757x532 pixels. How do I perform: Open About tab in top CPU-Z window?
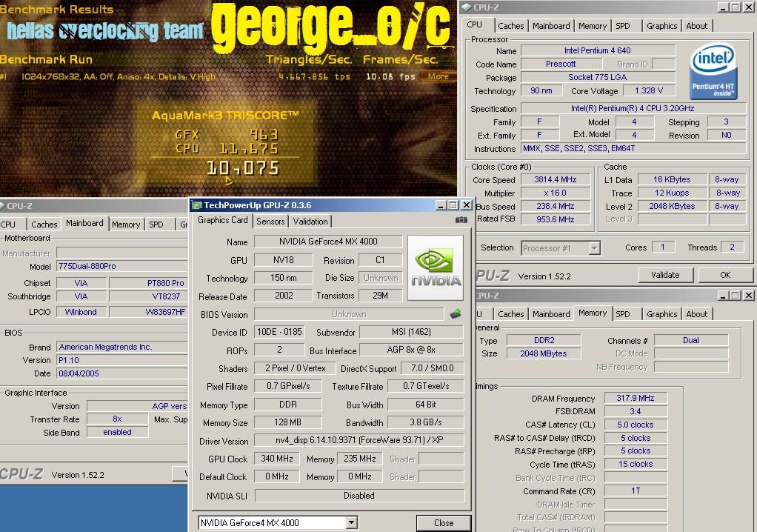697,26
